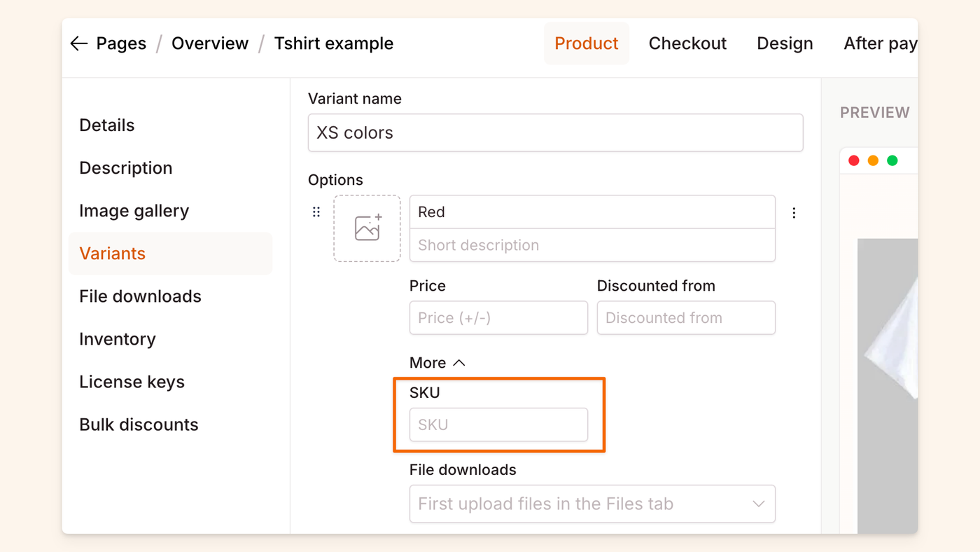The height and width of the screenshot is (552, 980).
Task: Open the Bulk discounts section
Action: (139, 425)
